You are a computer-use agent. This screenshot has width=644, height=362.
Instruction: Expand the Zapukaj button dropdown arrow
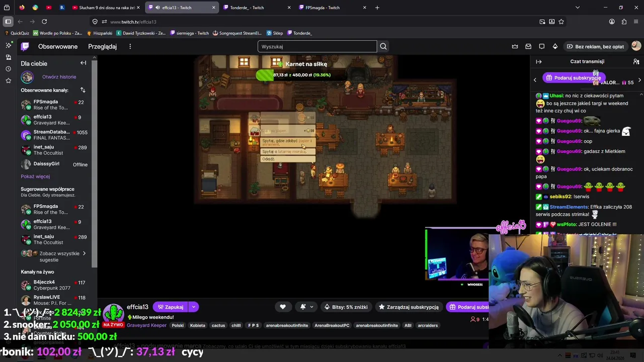click(193, 307)
